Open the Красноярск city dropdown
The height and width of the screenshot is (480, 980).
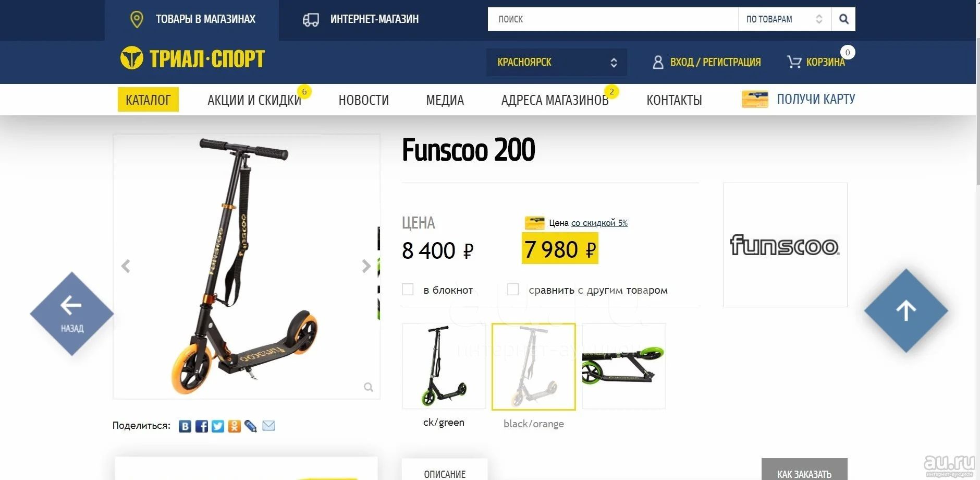click(x=557, y=63)
